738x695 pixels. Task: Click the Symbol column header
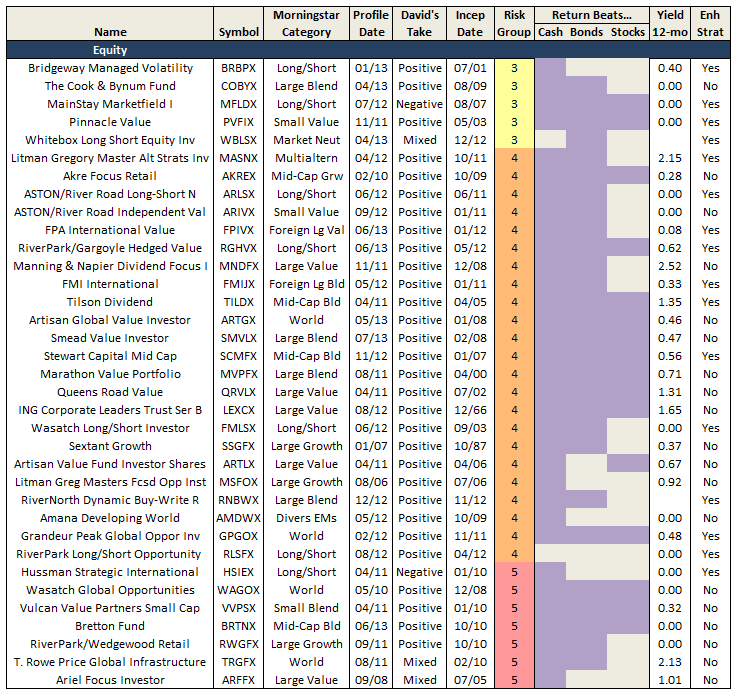coord(238,32)
